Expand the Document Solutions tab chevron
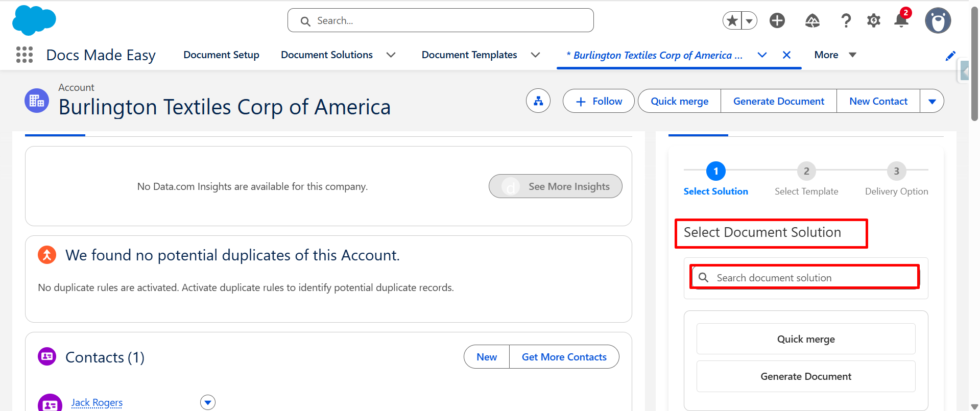This screenshot has height=411, width=980. (x=391, y=55)
